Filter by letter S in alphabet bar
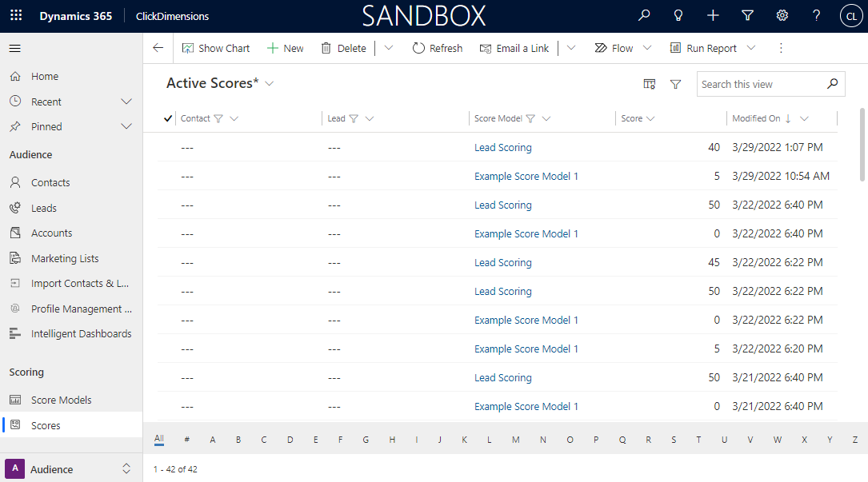 (x=674, y=440)
